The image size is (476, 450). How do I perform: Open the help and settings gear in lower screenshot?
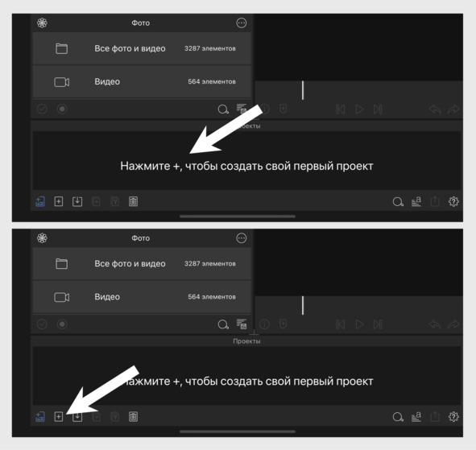[x=453, y=417]
